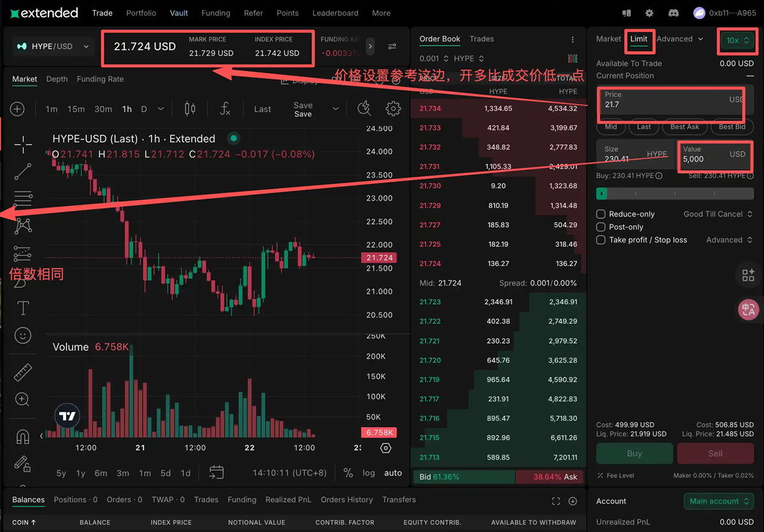Open the Save layout dropdown chevron

click(335, 109)
